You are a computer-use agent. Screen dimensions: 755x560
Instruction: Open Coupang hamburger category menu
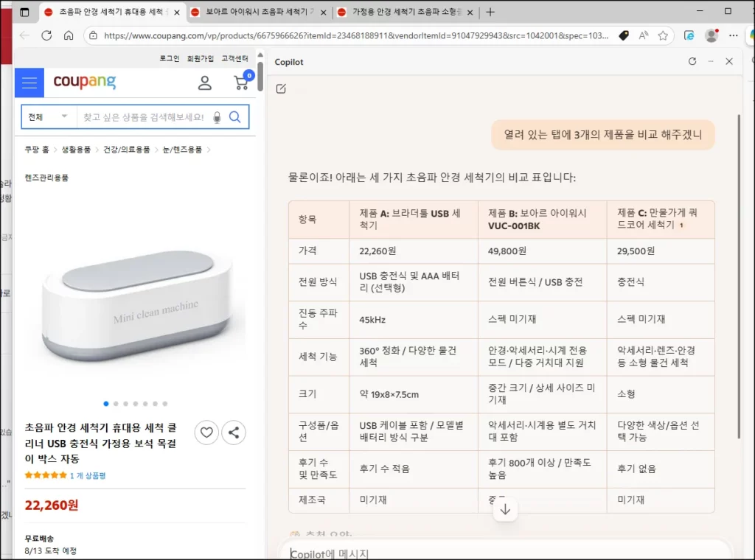(x=29, y=83)
